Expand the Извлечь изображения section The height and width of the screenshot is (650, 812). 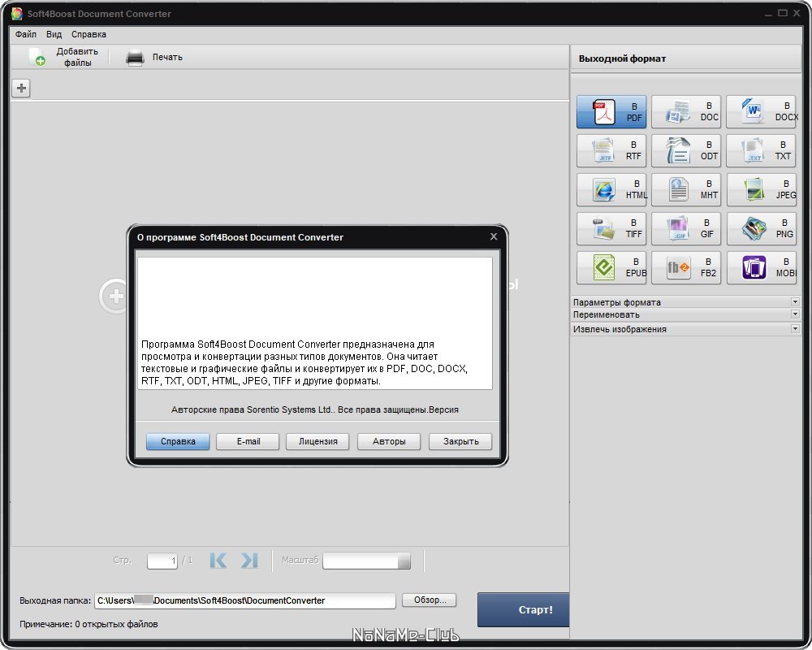(x=685, y=329)
